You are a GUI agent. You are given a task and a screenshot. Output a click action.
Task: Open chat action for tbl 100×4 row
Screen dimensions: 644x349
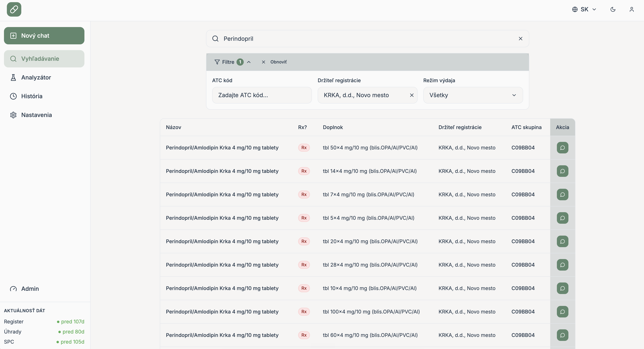pyautogui.click(x=562, y=312)
